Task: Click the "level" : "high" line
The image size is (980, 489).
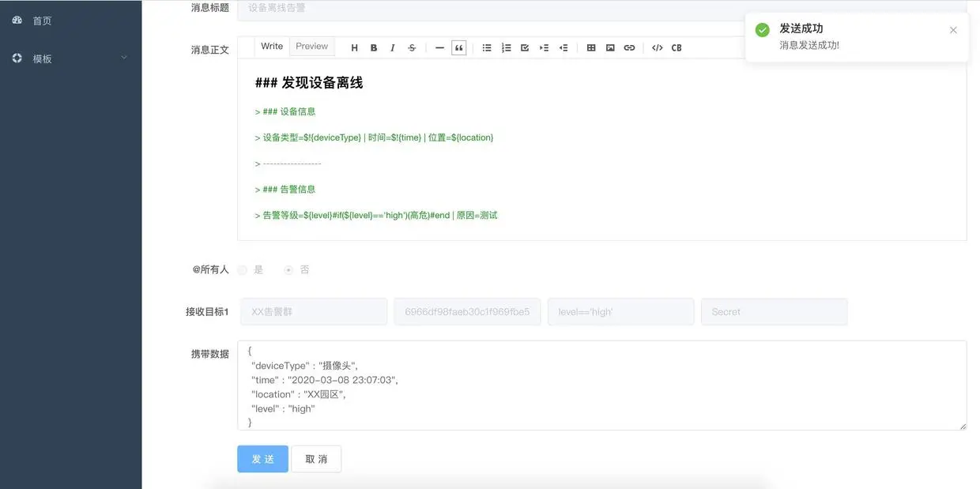Action: pos(283,409)
